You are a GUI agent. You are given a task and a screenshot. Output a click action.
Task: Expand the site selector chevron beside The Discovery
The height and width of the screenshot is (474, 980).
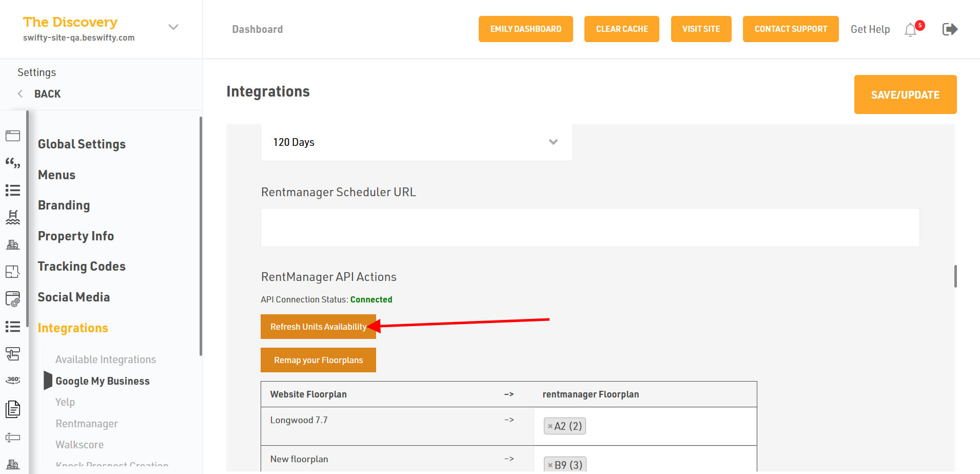(173, 27)
